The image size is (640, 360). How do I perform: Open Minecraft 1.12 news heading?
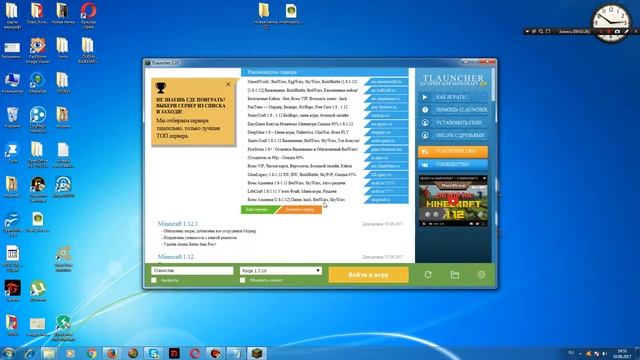point(176,257)
